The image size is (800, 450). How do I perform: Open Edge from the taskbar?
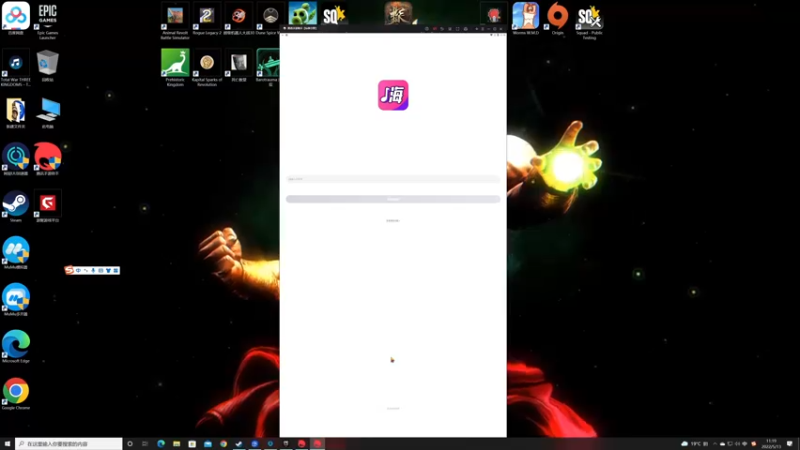coord(161,444)
